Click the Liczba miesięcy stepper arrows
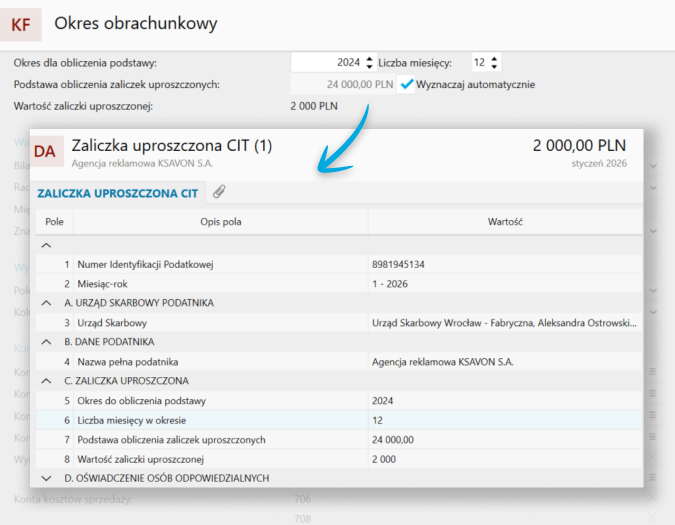Viewport: 675px width, 525px height. coord(495,63)
